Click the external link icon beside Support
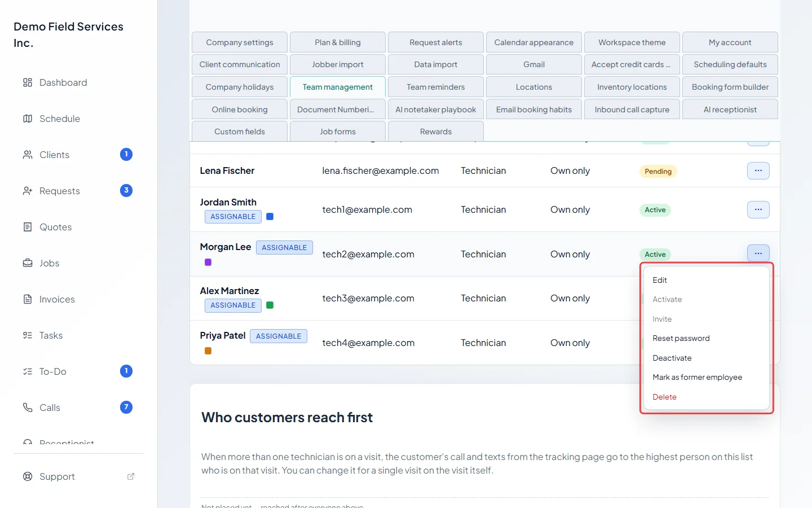The width and height of the screenshot is (812, 508). (x=131, y=476)
